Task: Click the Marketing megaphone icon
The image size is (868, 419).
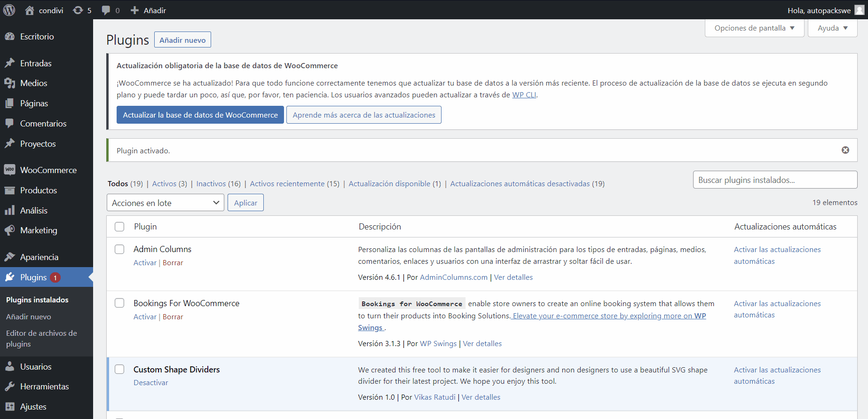Action: (10, 230)
